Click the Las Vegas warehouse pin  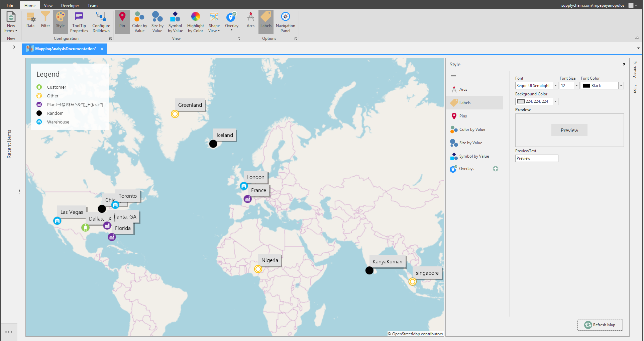pyautogui.click(x=57, y=221)
